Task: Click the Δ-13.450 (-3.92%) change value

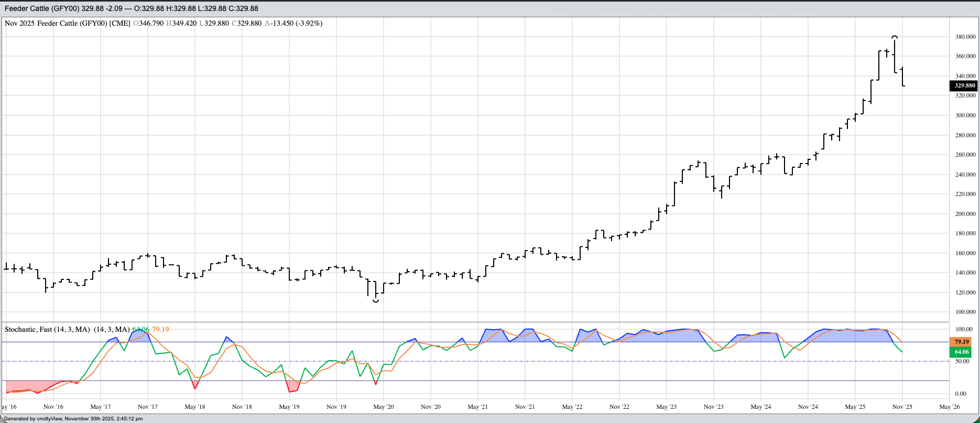Action: (293, 24)
